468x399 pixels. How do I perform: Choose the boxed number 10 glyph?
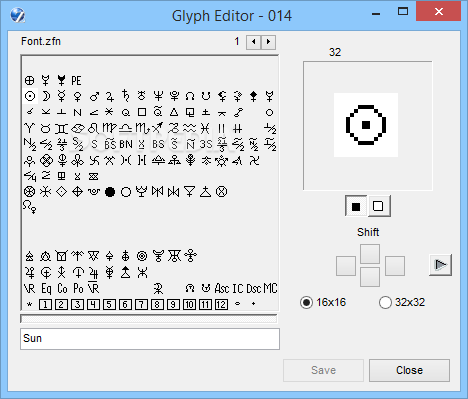(190, 304)
